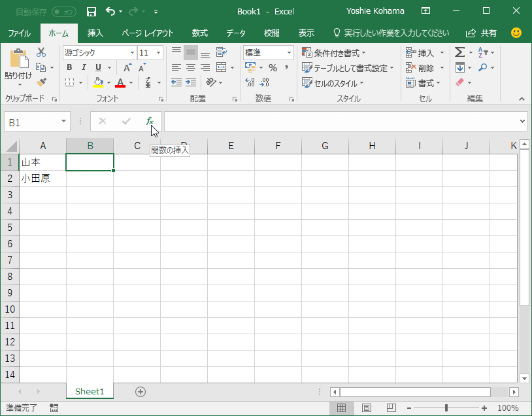Decrease decimal places
The width and height of the screenshot is (532, 416).
pyautogui.click(x=264, y=82)
